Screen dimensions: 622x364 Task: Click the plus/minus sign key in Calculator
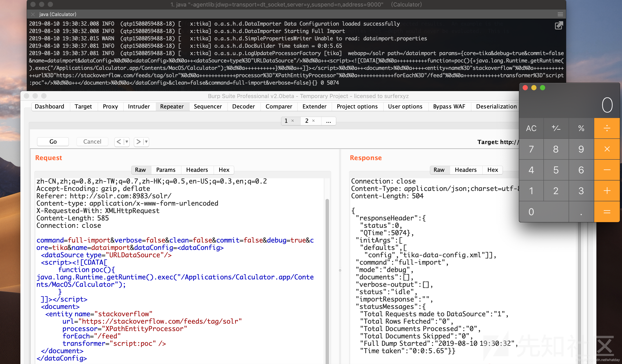556,128
